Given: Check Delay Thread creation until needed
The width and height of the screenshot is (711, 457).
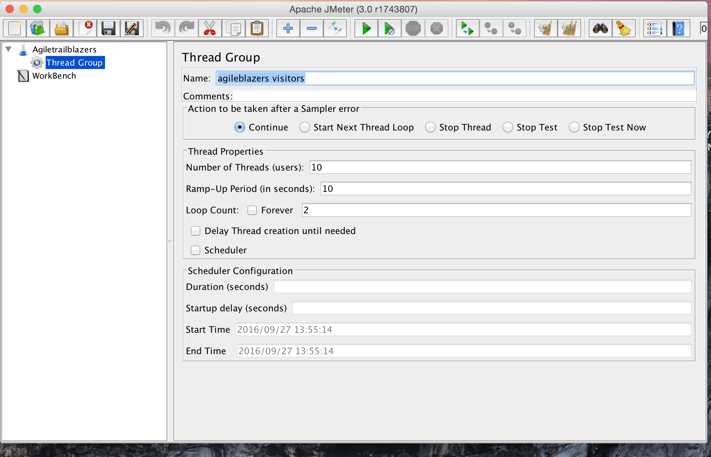Looking at the screenshot, I should pyautogui.click(x=195, y=231).
